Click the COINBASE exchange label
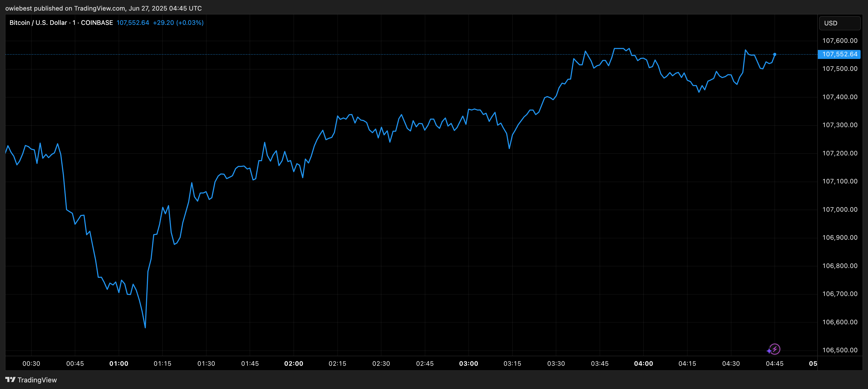The image size is (868, 389). tap(97, 22)
